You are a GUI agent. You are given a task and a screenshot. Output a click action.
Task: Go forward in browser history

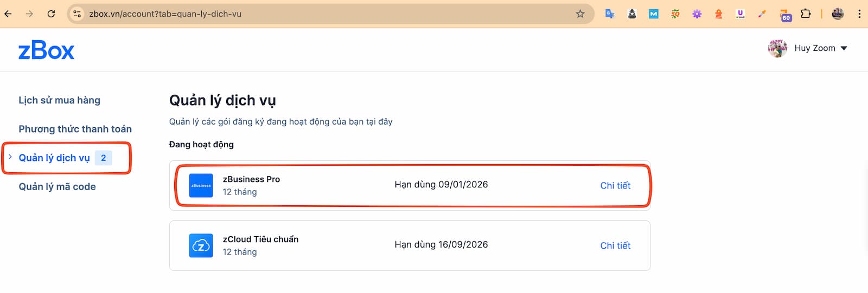(29, 14)
